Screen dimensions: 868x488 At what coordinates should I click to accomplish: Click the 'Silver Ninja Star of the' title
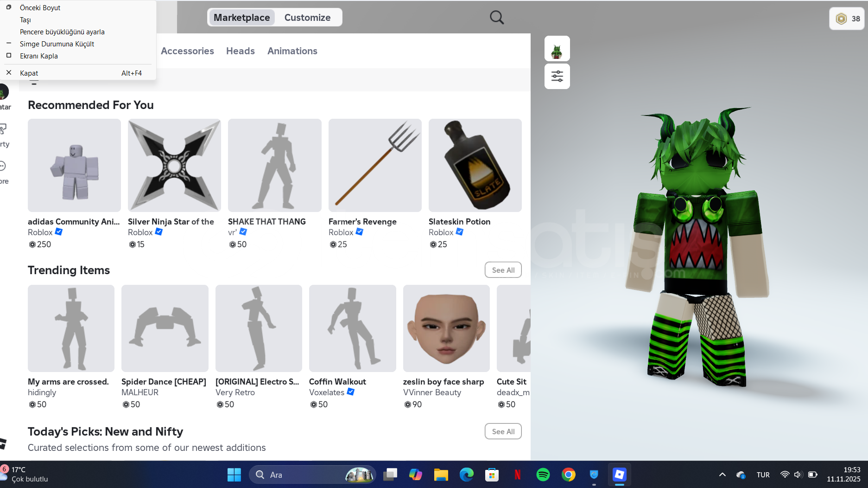coord(171,222)
